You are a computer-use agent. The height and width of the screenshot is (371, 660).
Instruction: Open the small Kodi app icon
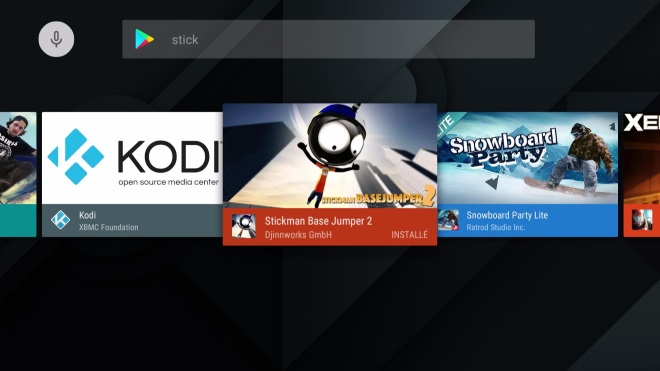61,220
